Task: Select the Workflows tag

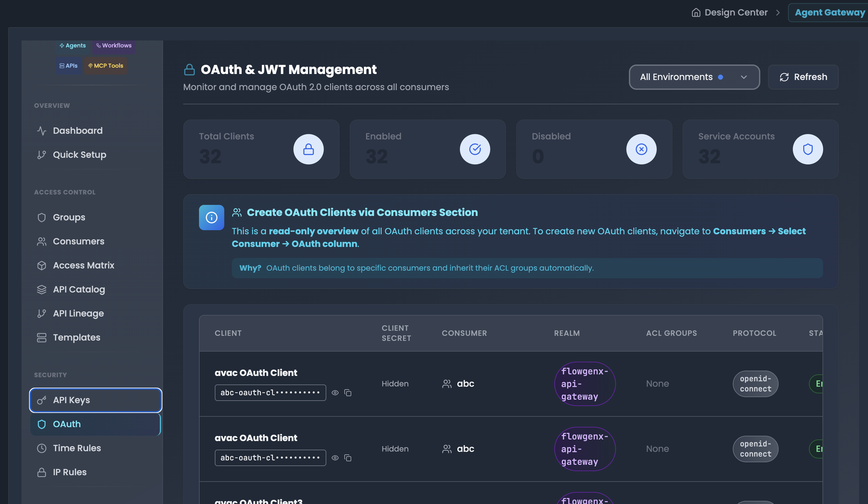Action: click(114, 46)
